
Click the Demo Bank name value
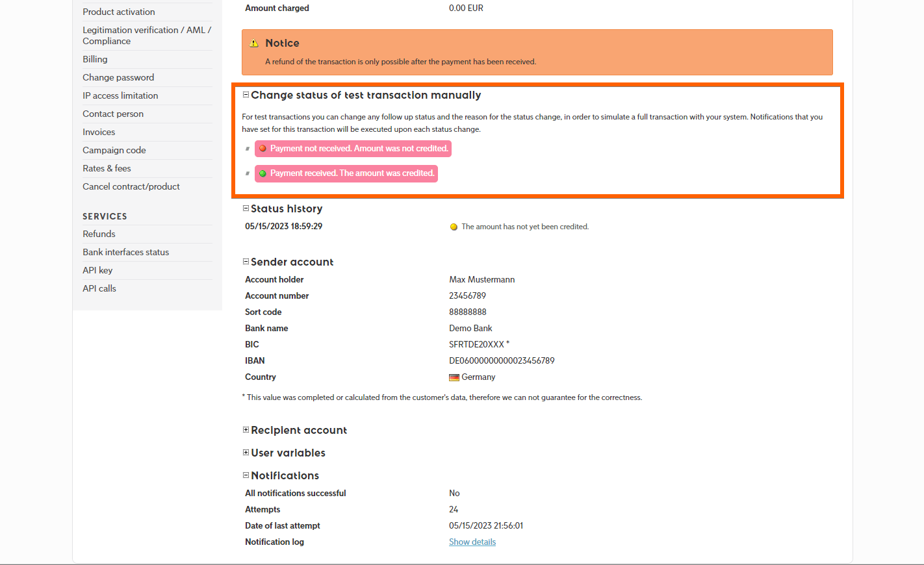click(x=470, y=328)
